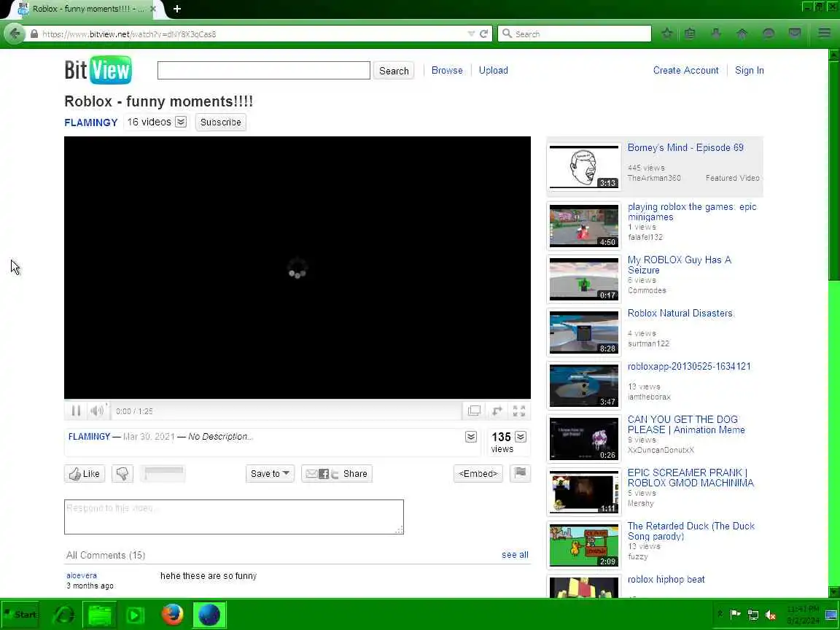The width and height of the screenshot is (840, 630).
Task: Open My ROBLOX Guy Has A Seizure thumbnail
Action: click(x=584, y=279)
